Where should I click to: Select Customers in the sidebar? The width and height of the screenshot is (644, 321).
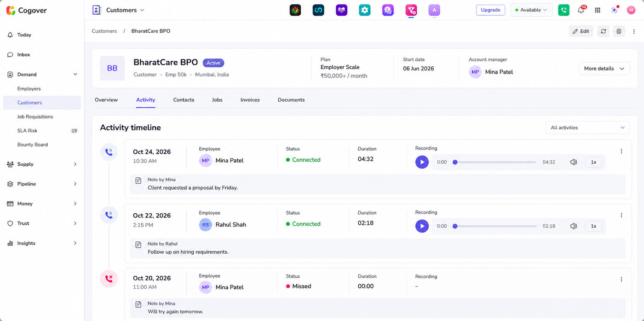42,103
